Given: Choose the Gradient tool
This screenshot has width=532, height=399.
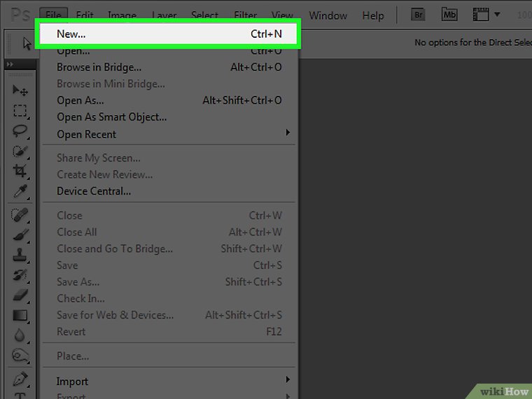Looking at the screenshot, I should click(x=20, y=316).
